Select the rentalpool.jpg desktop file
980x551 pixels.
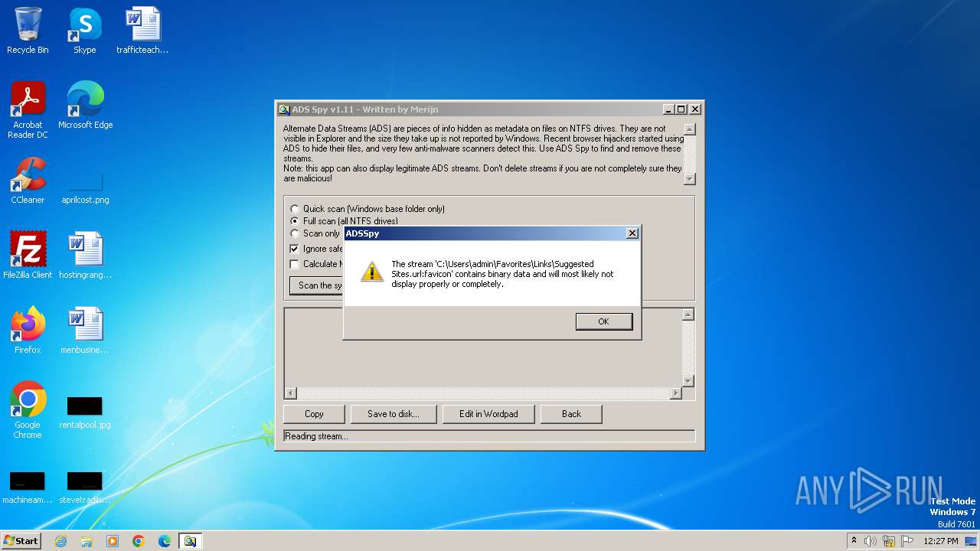click(85, 413)
